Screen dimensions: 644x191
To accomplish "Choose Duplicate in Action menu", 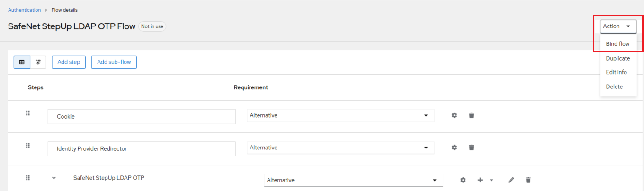I will click(x=618, y=58).
